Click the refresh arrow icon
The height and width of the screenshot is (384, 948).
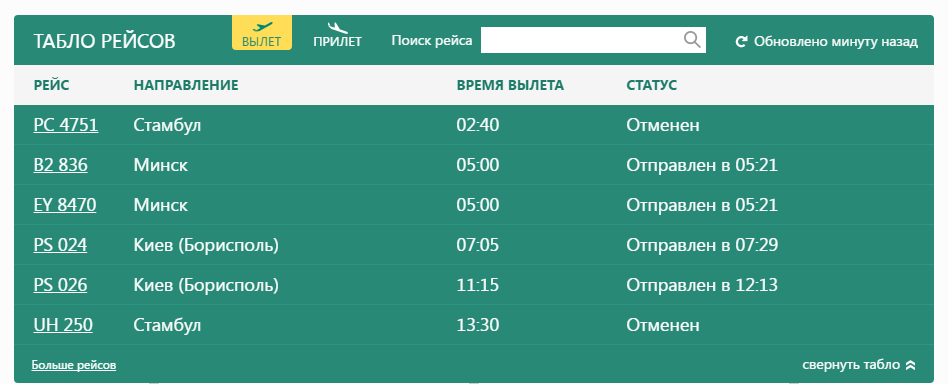coord(741,42)
